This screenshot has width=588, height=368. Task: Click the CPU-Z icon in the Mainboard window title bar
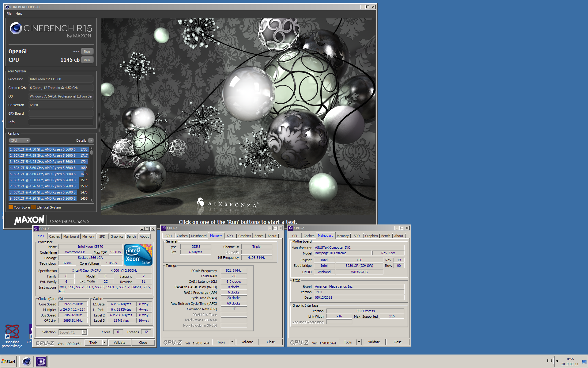[291, 228]
